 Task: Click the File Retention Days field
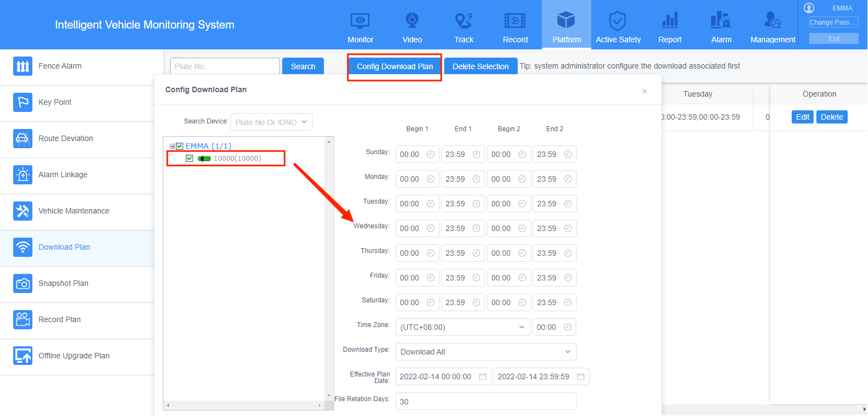[486, 401]
